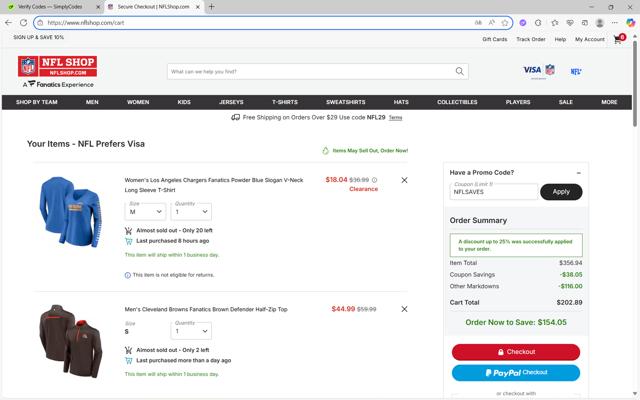Open the browser collections icon

(x=584, y=23)
